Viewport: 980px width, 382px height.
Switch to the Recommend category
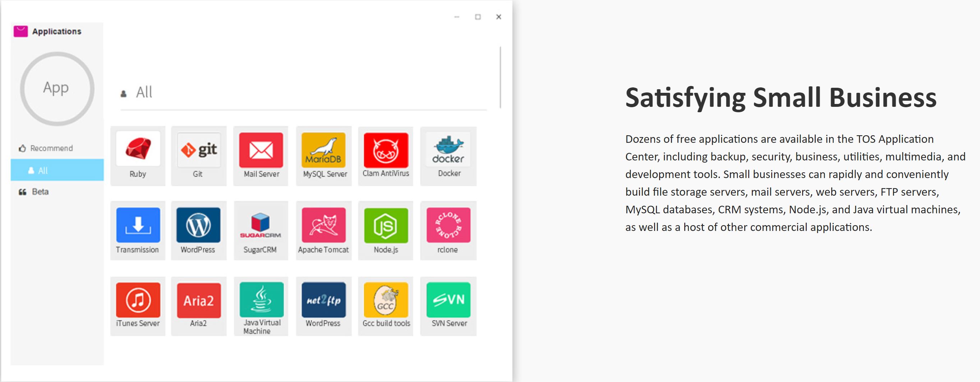coord(51,148)
